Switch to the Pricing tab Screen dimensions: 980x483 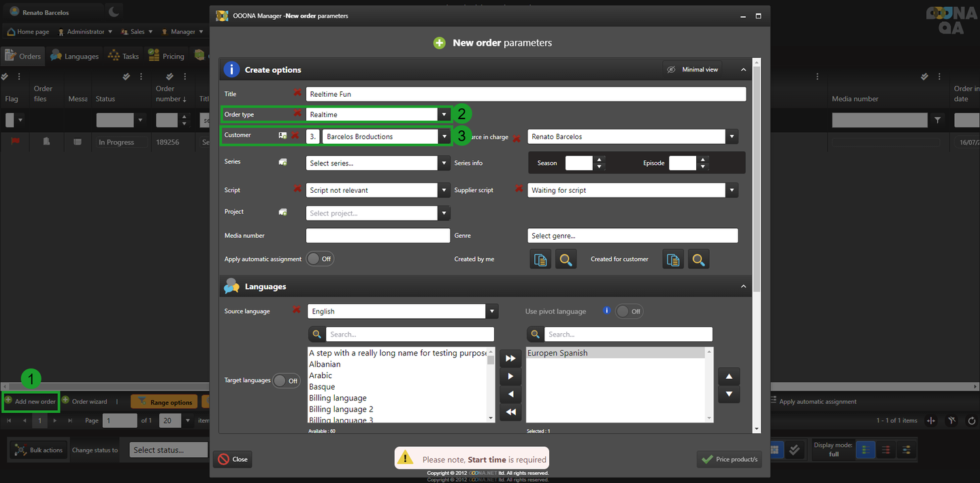coord(167,56)
